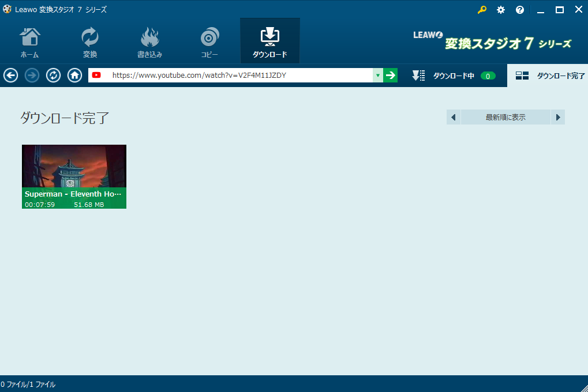Select the ダウンロード完了 panel button
Screen dimensions: 588x392
pyautogui.click(x=549, y=76)
